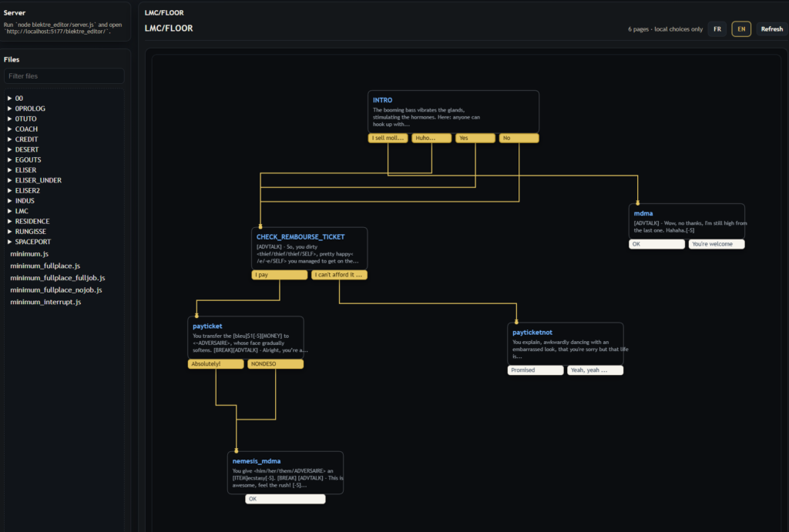Expand the SPACEPORT folder
The height and width of the screenshot is (532, 789).
coord(32,242)
